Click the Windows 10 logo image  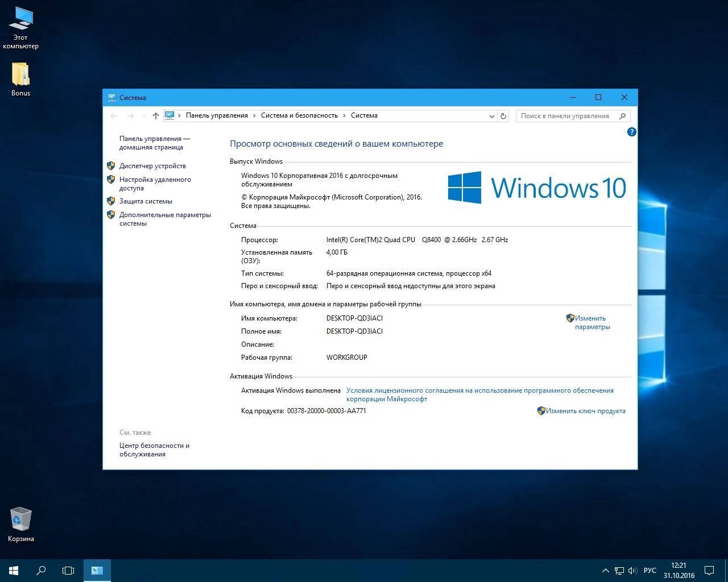pos(537,188)
